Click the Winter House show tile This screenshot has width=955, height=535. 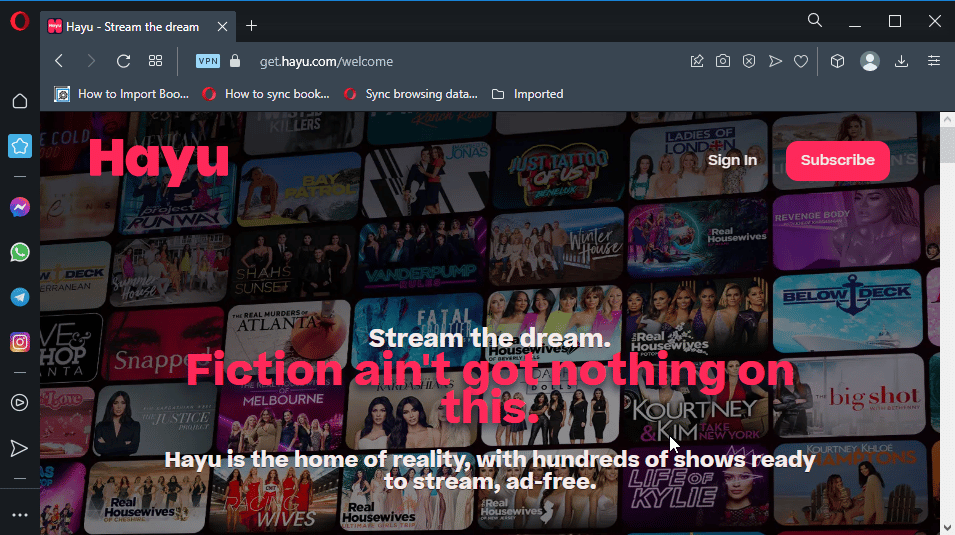[556, 246]
